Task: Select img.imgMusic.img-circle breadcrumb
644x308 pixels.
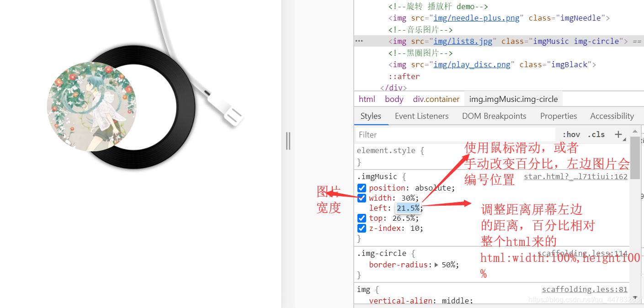Action: click(x=514, y=99)
